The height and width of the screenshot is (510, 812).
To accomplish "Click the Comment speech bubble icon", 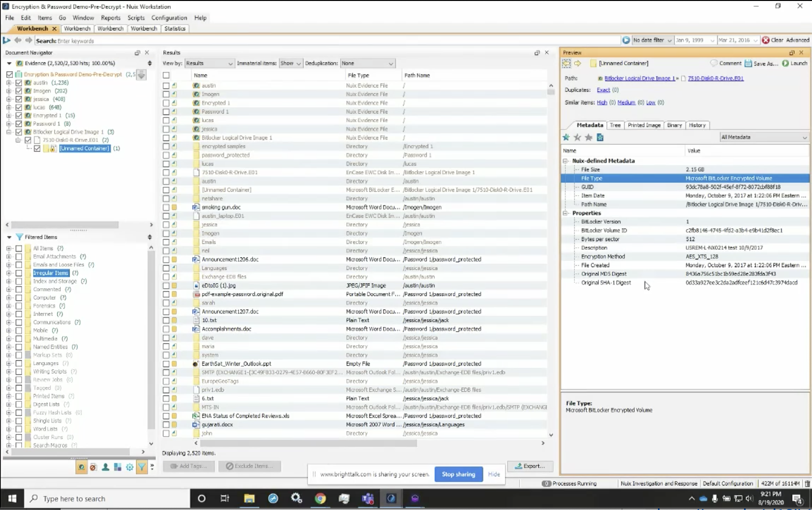I will (x=714, y=63).
